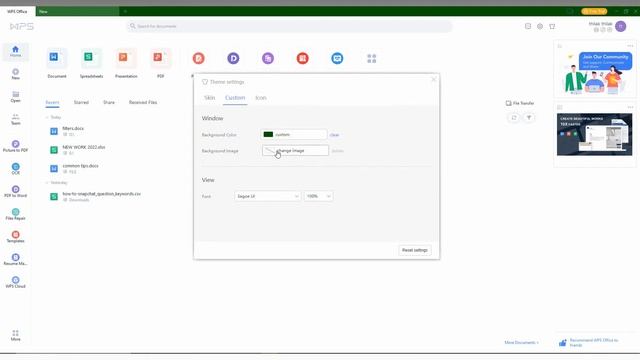The width and height of the screenshot is (640, 360).
Task: Click the PDF app icon
Action: tap(160, 62)
